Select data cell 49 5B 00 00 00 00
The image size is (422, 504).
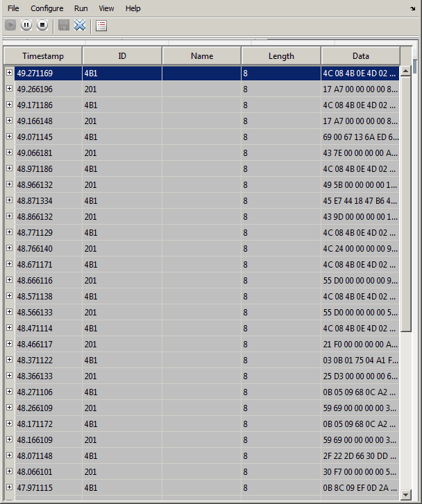360,185
